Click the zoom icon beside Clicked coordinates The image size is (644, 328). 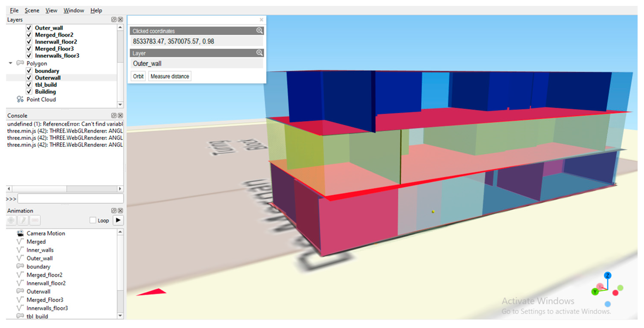coord(259,31)
